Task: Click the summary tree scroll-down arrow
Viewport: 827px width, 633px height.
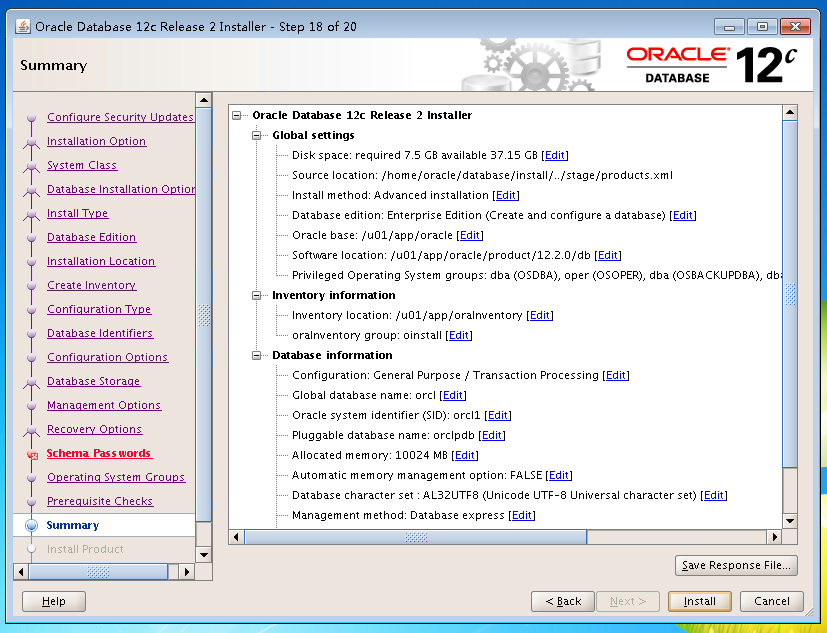Action: [790, 521]
